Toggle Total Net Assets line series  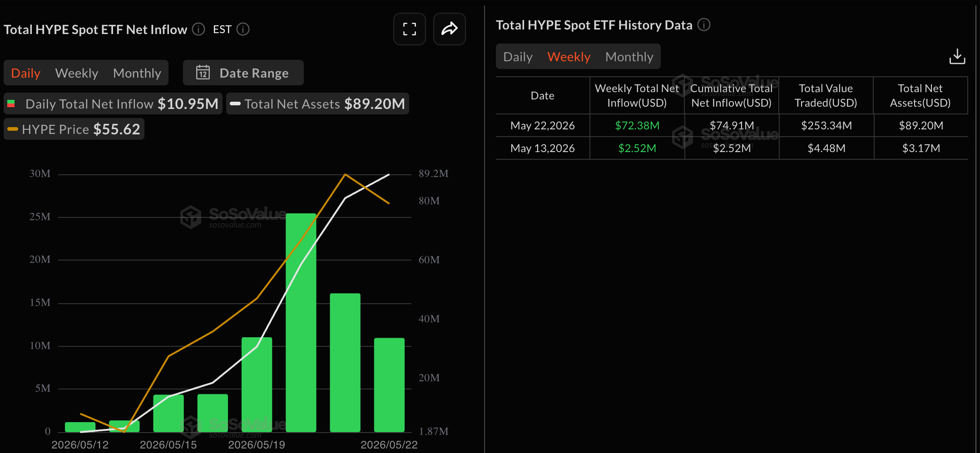point(317,103)
